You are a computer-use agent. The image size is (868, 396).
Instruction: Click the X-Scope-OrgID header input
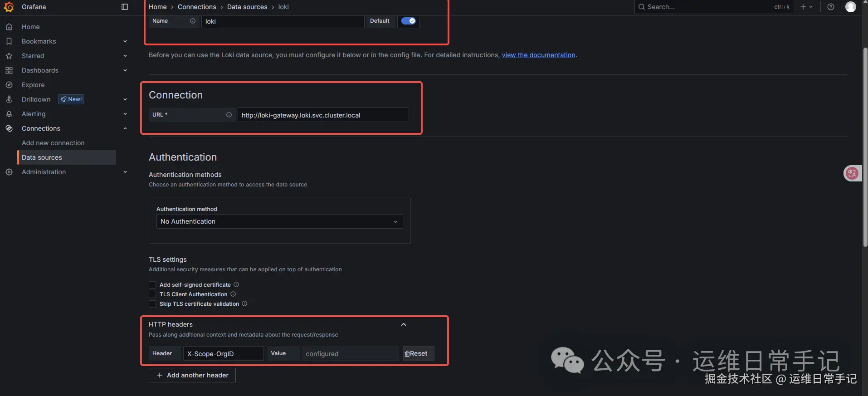223,353
